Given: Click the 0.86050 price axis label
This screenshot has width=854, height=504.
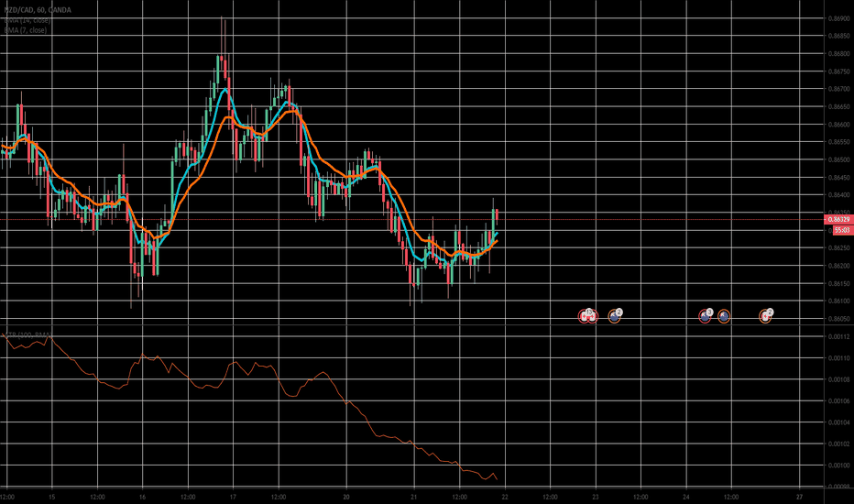Looking at the screenshot, I should 838,319.
